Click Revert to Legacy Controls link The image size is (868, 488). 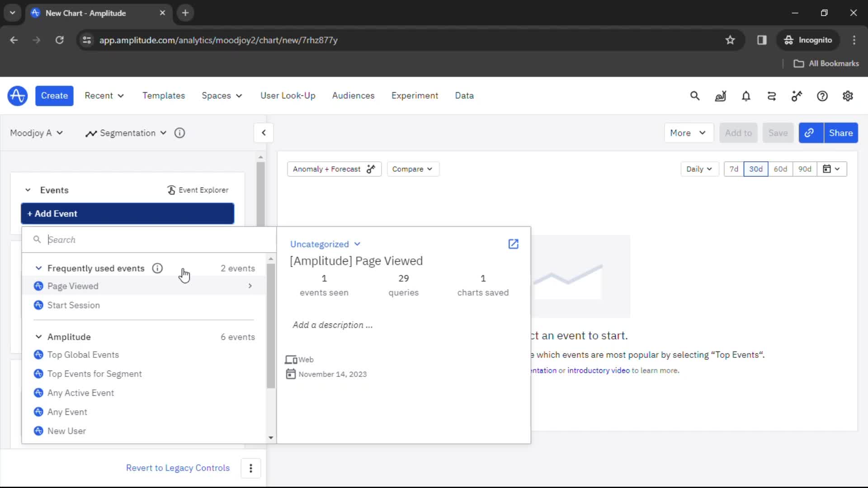[x=178, y=468]
